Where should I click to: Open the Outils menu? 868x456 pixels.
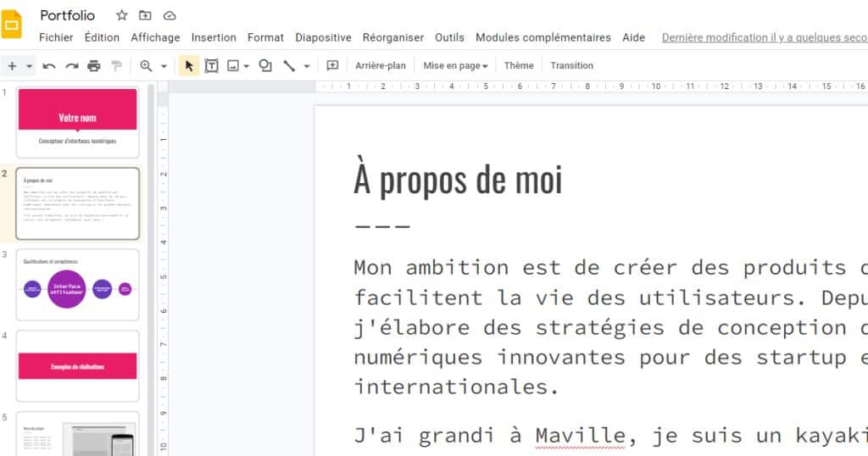[x=449, y=37]
